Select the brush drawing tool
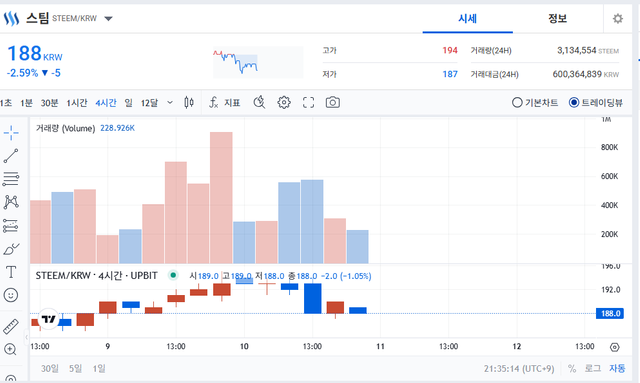This screenshot has width=640, height=383. pyautogui.click(x=11, y=249)
